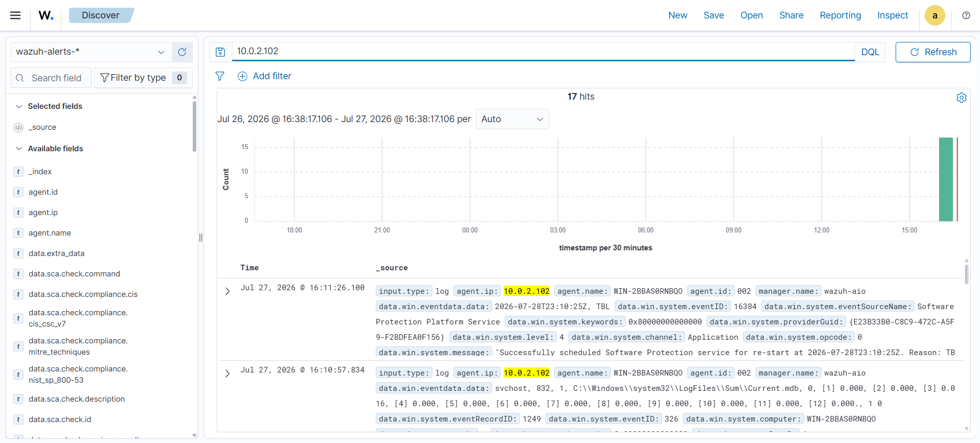980x443 pixels.
Task: Click the query bar containing 10.0.2.102
Action: [543, 52]
